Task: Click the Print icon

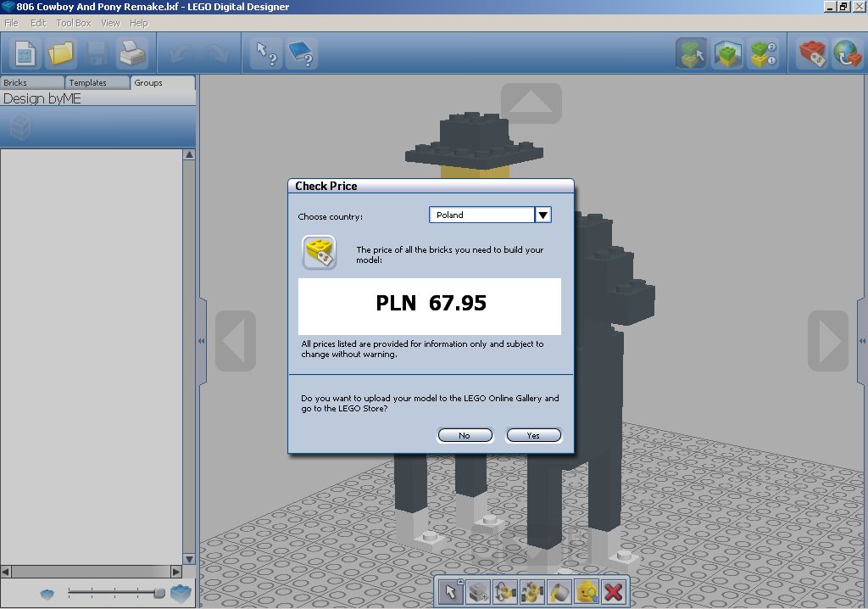Action: point(132,53)
